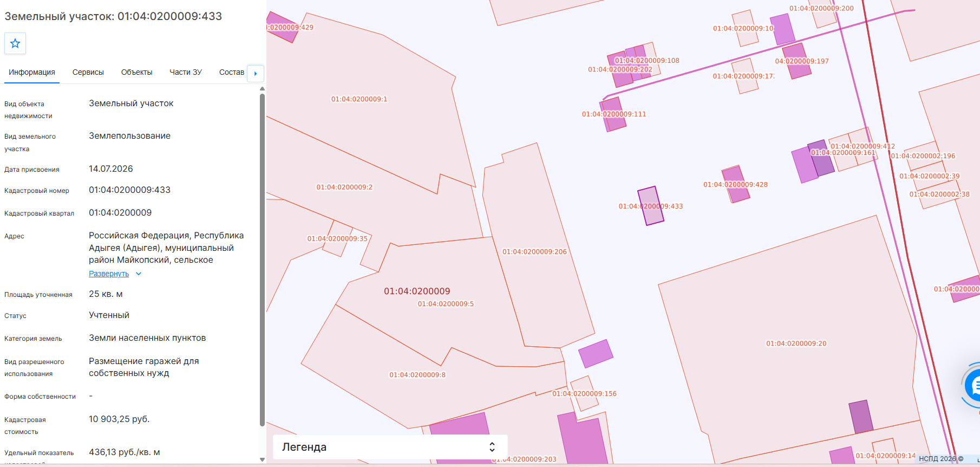980x467 pixels.
Task: Click the assignment date 14.07.2026
Action: 111,169
